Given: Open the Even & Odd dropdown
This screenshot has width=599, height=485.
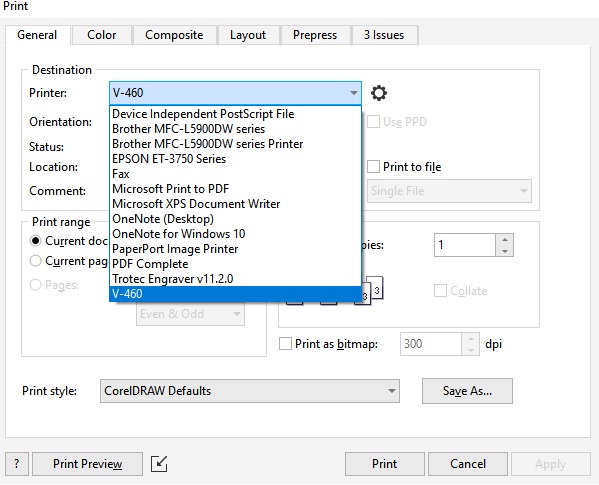Looking at the screenshot, I should [x=190, y=314].
